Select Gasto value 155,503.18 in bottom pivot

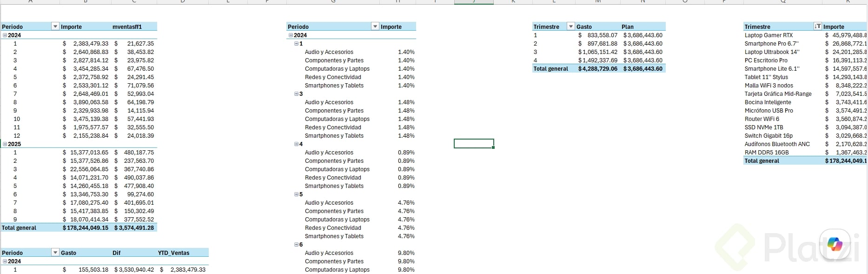click(x=86, y=269)
